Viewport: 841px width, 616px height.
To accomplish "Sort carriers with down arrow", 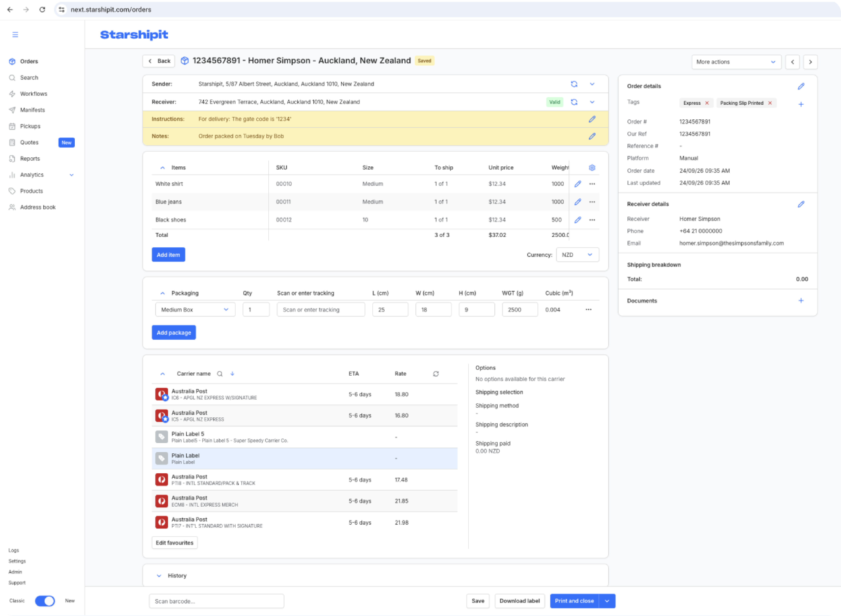I will pos(232,374).
